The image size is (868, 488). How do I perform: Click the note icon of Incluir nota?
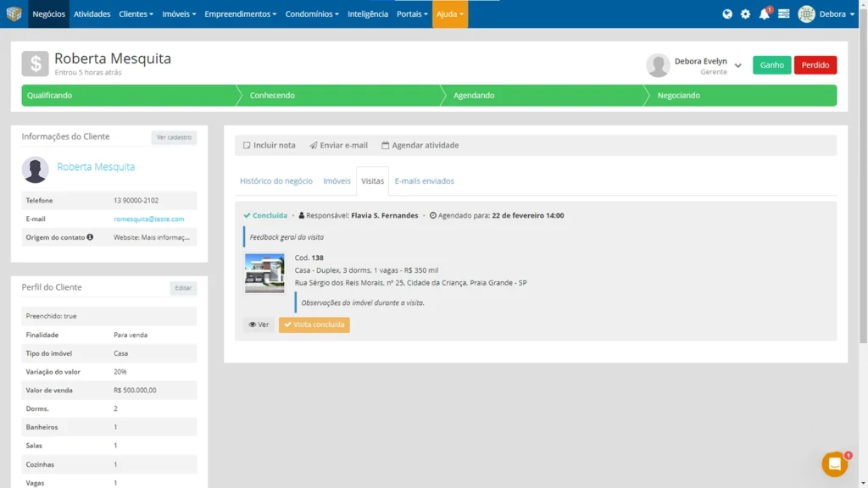(247, 145)
